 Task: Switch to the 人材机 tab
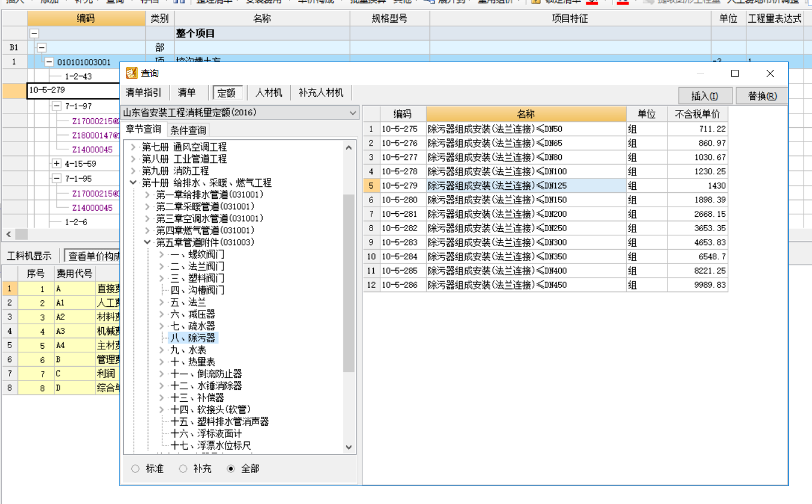click(x=269, y=93)
